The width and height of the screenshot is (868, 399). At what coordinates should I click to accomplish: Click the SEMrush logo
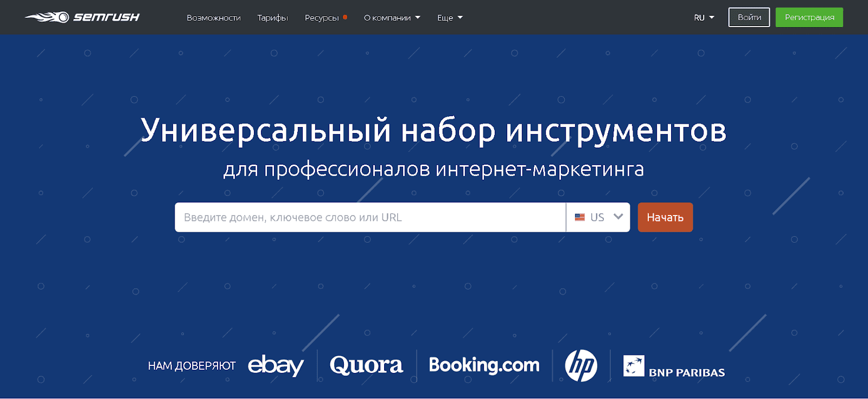pos(82,17)
